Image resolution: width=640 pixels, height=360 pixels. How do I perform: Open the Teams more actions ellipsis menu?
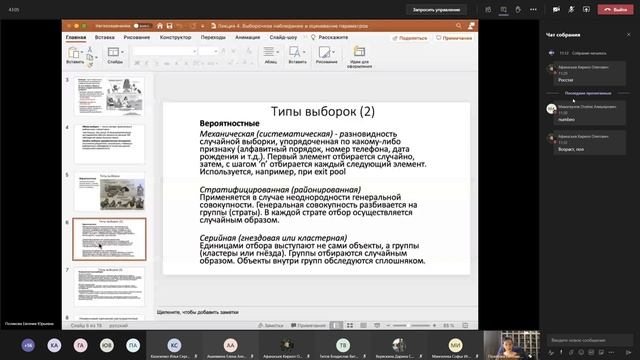point(533,9)
